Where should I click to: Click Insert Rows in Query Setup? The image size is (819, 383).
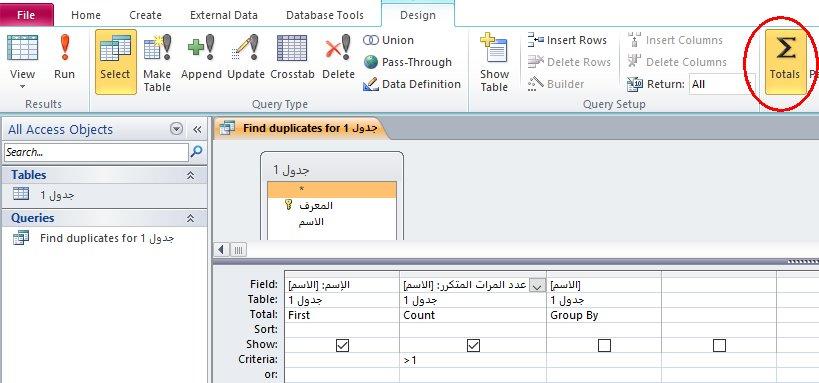coord(567,40)
